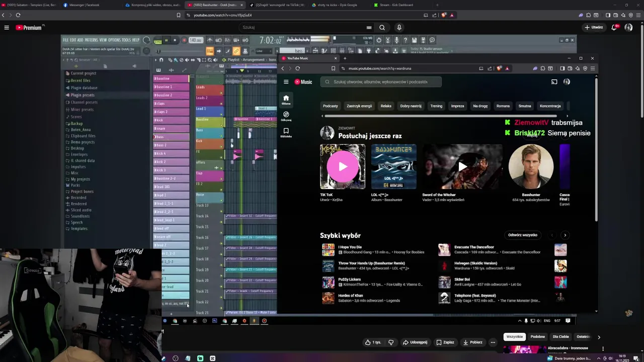The image size is (644, 362).
Task: Select the 'kick 4' pattern in the picker
Action: pos(171,153)
